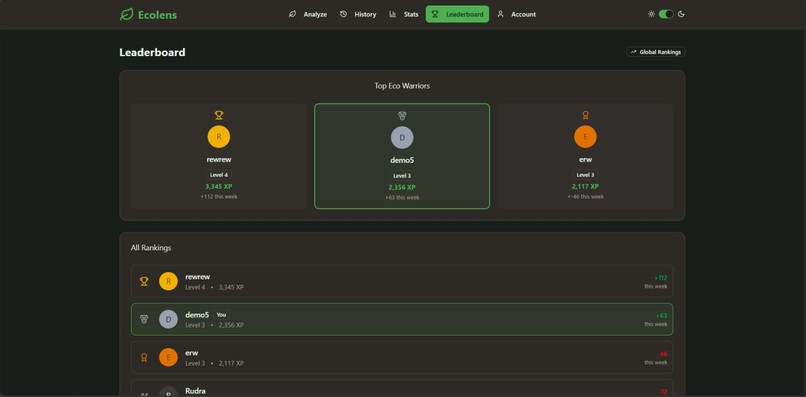806x397 pixels.
Task: Switch to the Stats tab
Action: 404,14
